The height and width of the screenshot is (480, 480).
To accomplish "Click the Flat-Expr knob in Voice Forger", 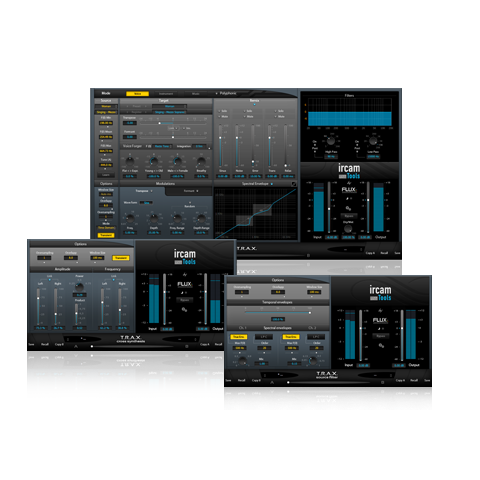I will pos(130,162).
